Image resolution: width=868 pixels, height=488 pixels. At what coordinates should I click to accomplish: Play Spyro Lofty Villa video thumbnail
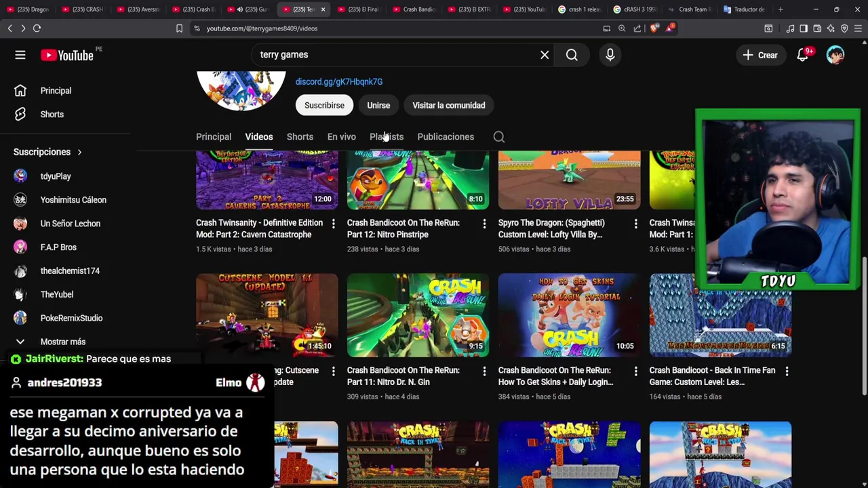569,180
